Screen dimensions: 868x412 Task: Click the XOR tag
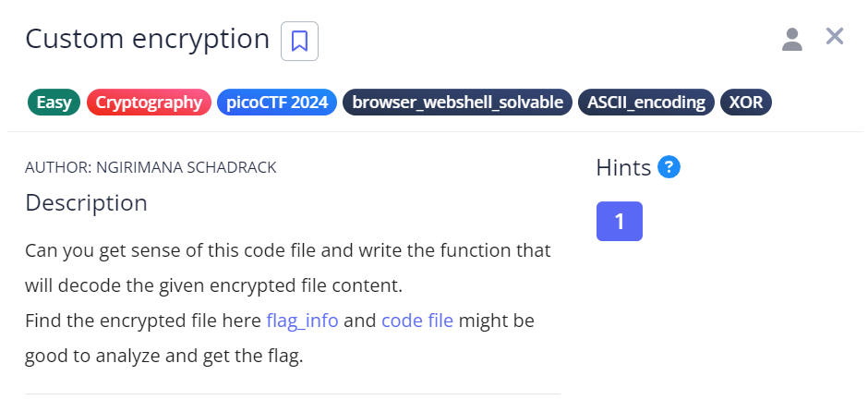click(x=746, y=103)
